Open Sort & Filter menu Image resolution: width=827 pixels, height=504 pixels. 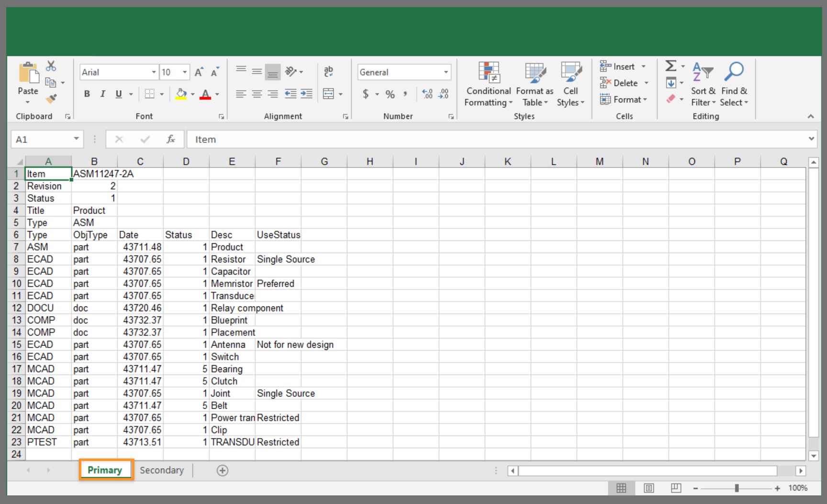pos(703,85)
